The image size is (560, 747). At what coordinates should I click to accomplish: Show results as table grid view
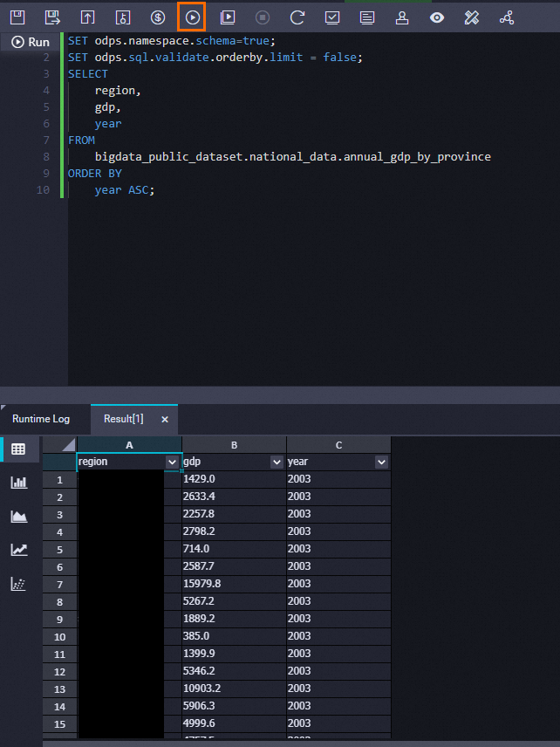point(18,449)
